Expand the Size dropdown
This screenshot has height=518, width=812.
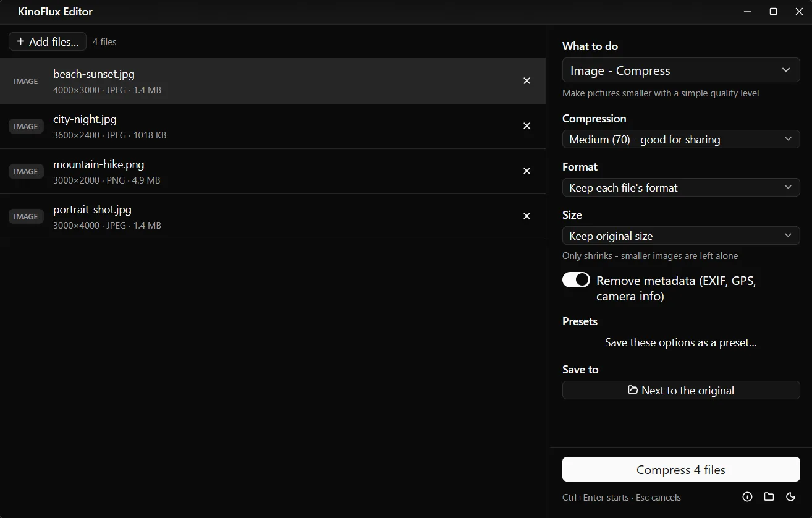[681, 236]
